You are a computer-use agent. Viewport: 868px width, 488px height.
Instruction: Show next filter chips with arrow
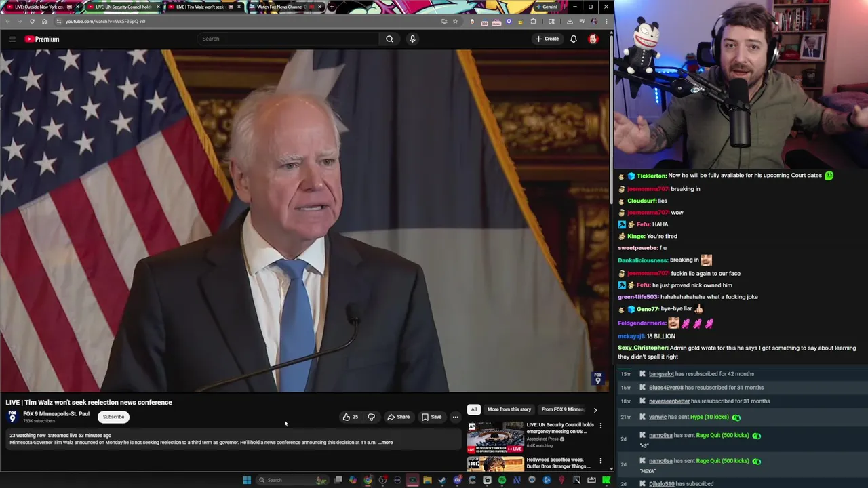[595, 410]
